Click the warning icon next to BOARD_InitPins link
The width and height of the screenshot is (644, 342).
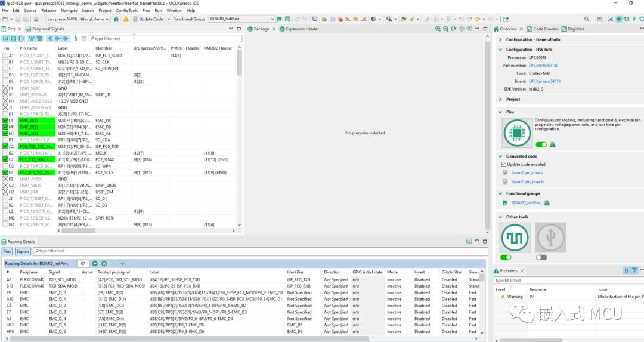547,203
